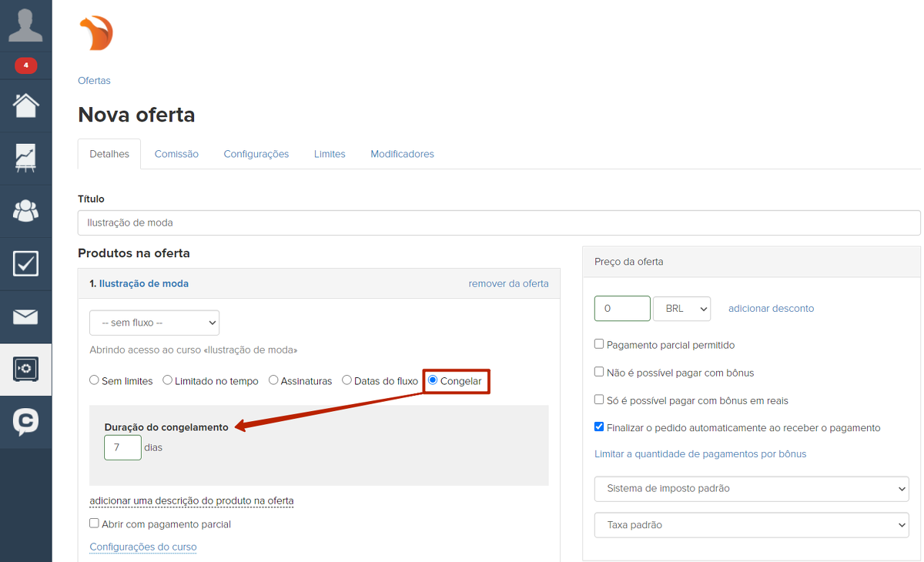Expand the Sistema de imposto padrão dropdown

click(x=751, y=488)
